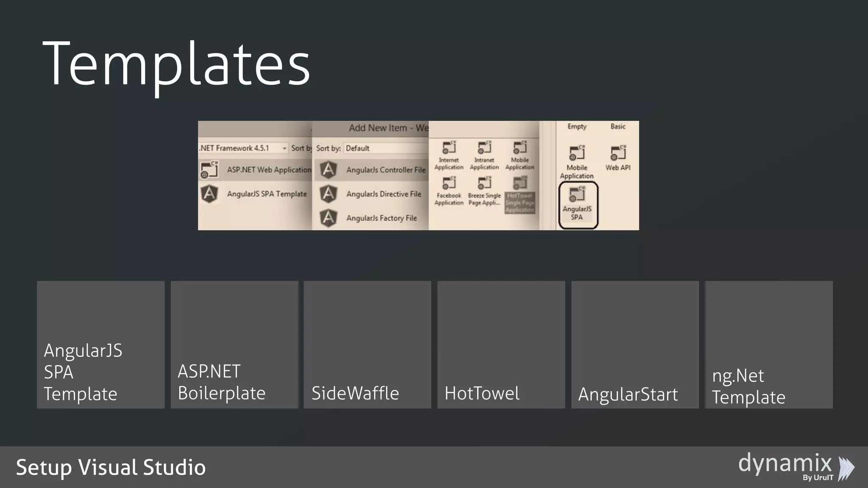Click the AngularJs Factory File shield icon

pyautogui.click(x=328, y=218)
